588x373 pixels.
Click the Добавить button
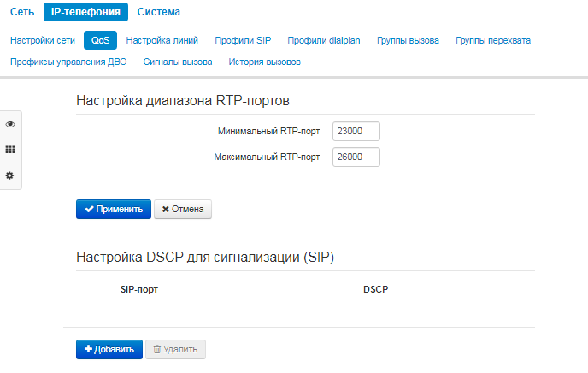[x=109, y=349]
